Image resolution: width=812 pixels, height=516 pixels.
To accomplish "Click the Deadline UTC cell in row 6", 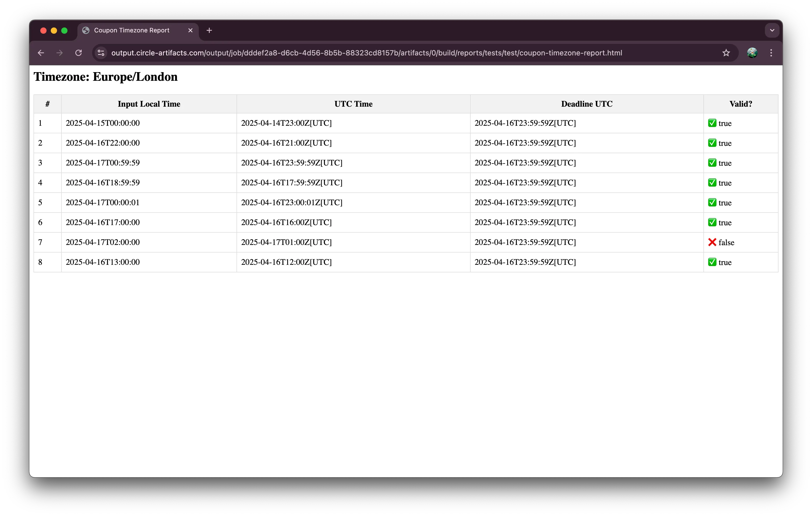I will coord(587,222).
